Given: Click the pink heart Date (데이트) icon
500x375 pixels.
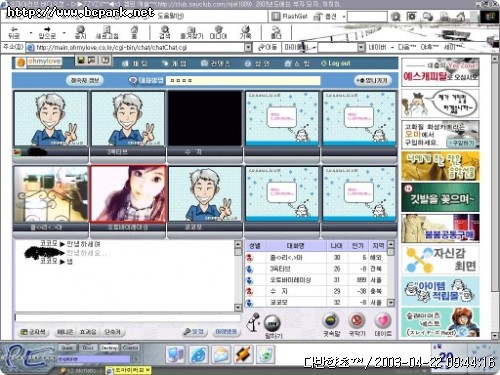Looking at the screenshot, I should coord(383,321).
